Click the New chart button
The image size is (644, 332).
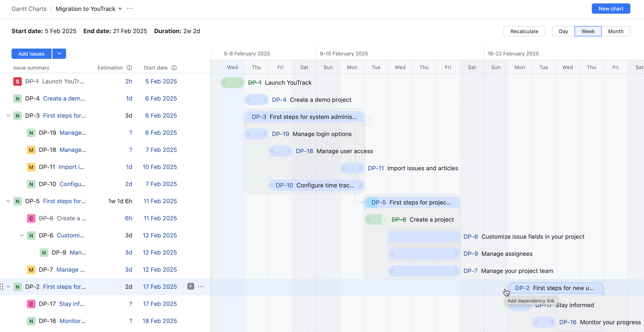point(611,9)
